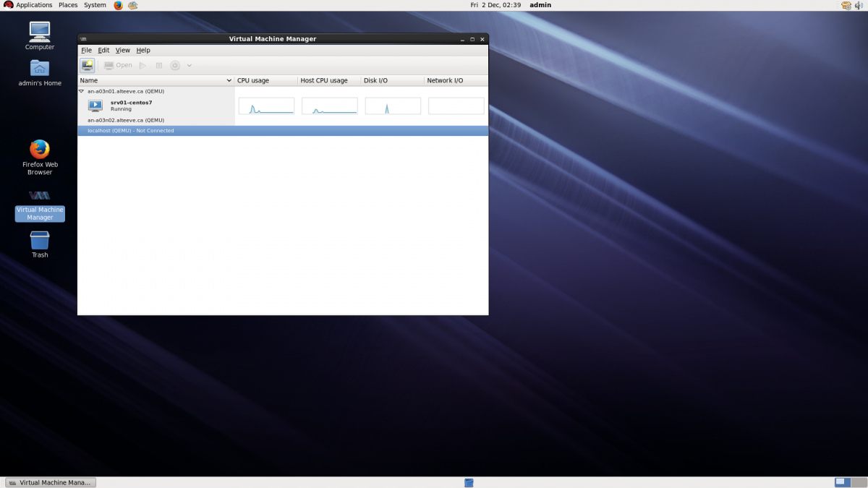Collapse the an-a03n01.alteeve.ca connection tree
868x488 pixels.
(x=81, y=92)
